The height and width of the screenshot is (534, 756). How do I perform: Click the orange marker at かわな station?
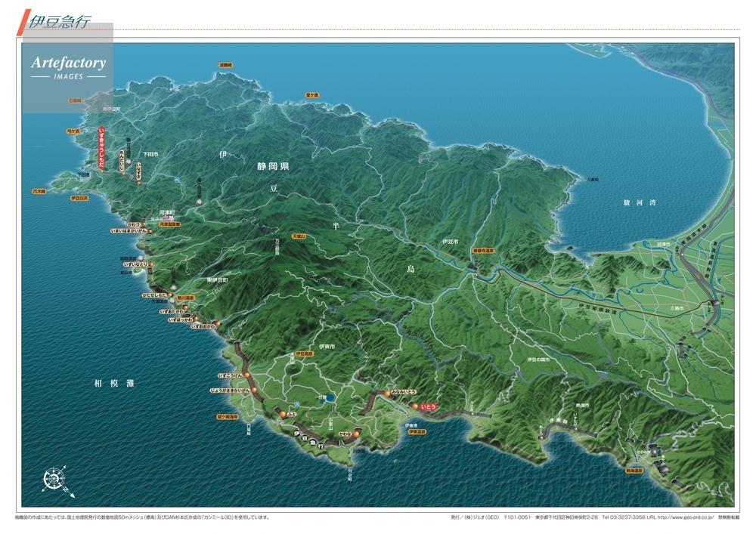pos(356,434)
